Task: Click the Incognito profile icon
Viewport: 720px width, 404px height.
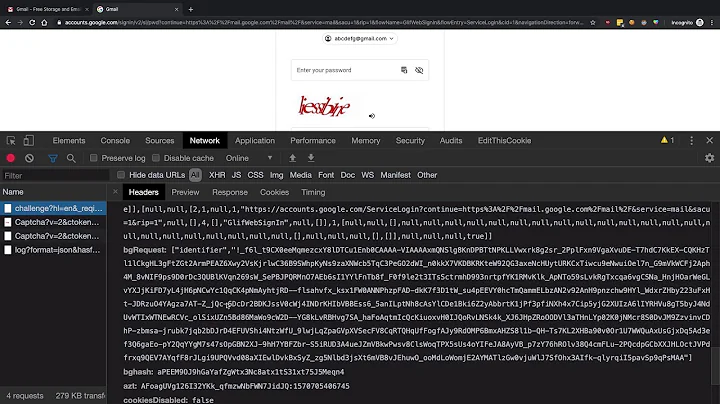Action: click(x=699, y=22)
